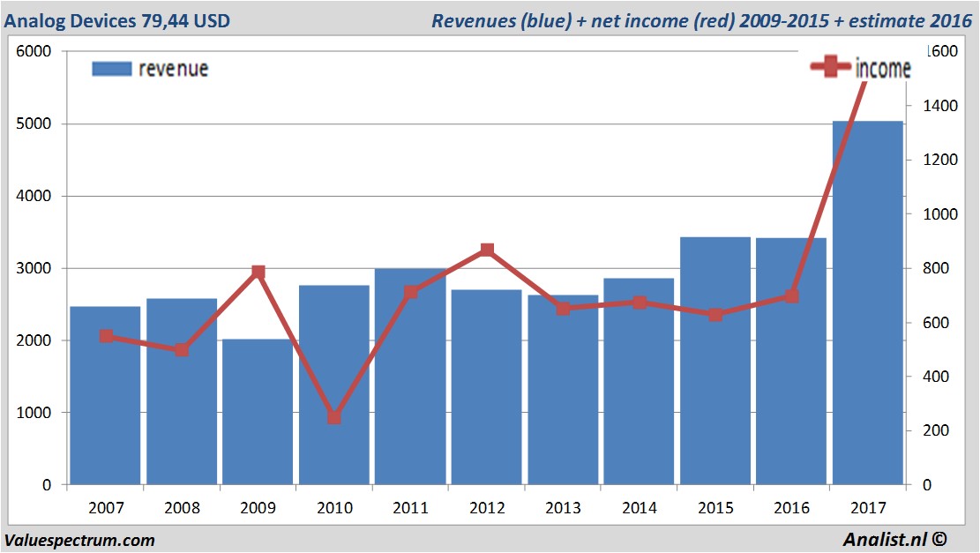Select 800 on the income axis
Image resolution: width=980 pixels, height=553 pixels.
(x=936, y=268)
